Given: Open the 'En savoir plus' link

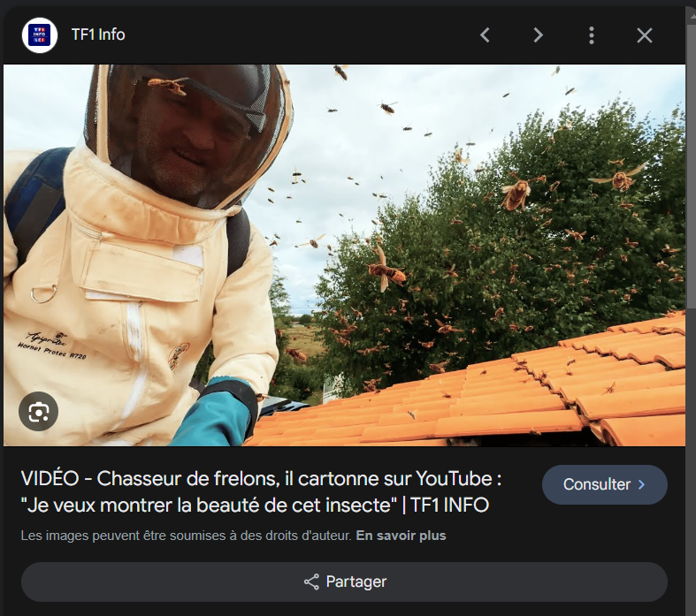Looking at the screenshot, I should [x=401, y=536].
